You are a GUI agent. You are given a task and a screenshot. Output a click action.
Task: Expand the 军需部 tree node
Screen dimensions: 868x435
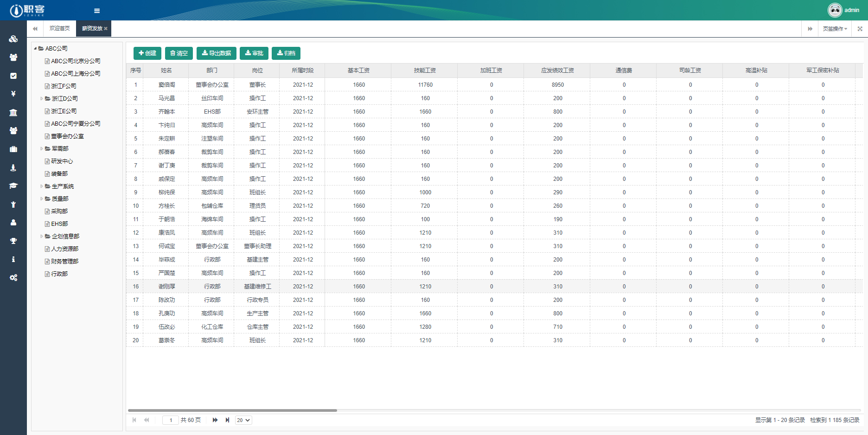pyautogui.click(x=42, y=149)
